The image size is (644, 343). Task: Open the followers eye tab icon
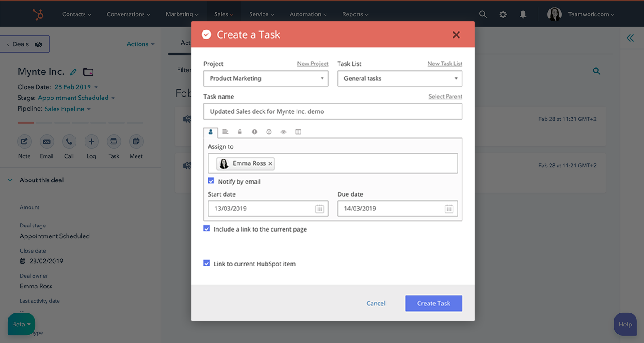pos(284,132)
